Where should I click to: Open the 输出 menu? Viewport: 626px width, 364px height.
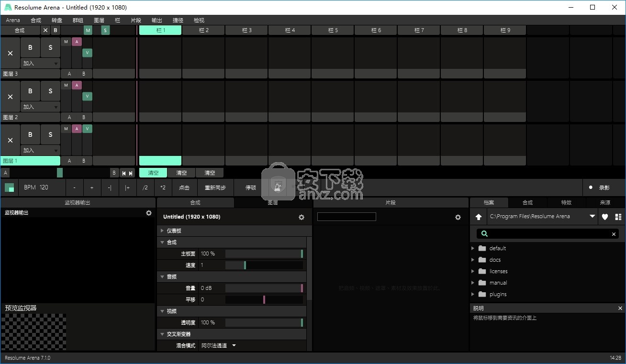pyautogui.click(x=156, y=20)
